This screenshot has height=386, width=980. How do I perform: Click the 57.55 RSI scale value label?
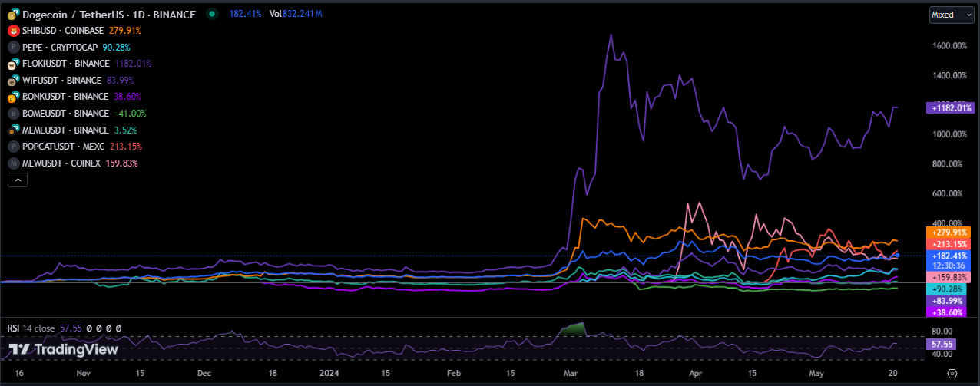pos(942,345)
